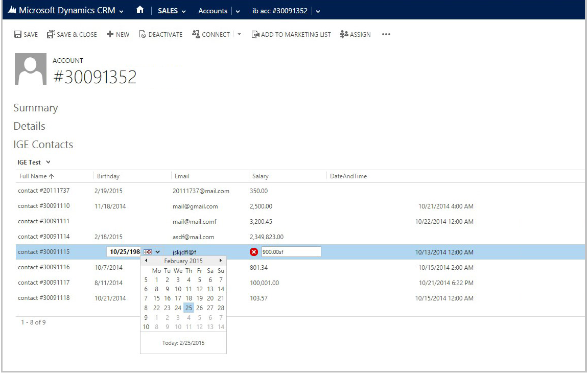
Task: Click the date 10/22/2014 12:00 AM
Action: pyautogui.click(x=444, y=222)
